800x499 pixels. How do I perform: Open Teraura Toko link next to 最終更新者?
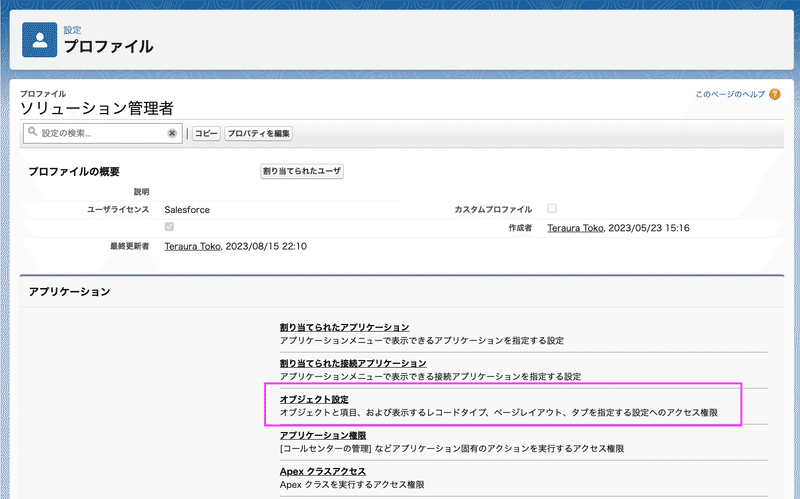click(192, 246)
